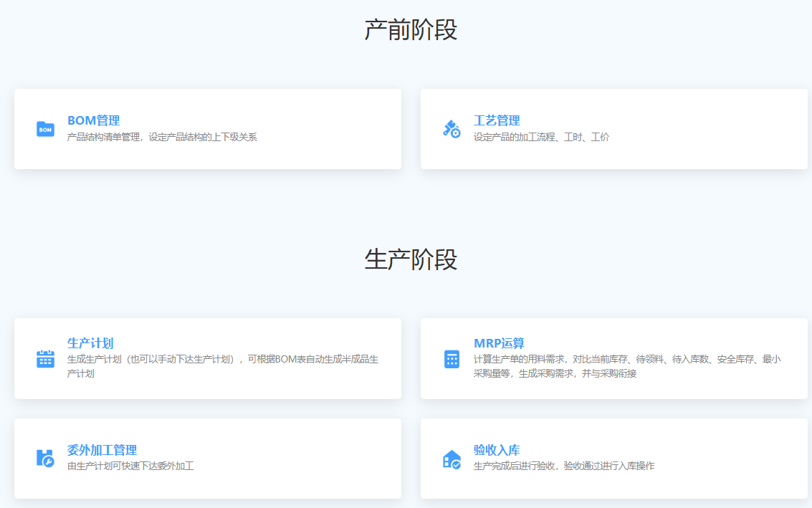Click the BOM管理 description about 产品结构清单

(x=162, y=137)
